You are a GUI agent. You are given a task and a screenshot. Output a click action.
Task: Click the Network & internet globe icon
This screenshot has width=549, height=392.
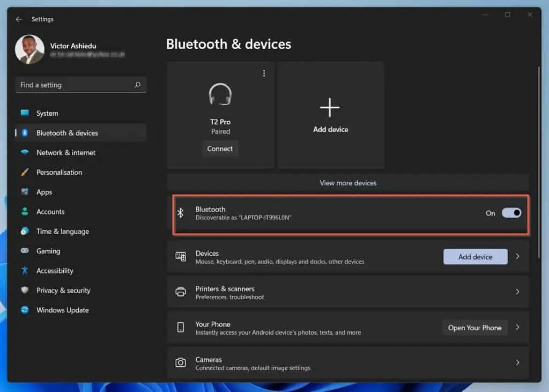pyautogui.click(x=24, y=153)
